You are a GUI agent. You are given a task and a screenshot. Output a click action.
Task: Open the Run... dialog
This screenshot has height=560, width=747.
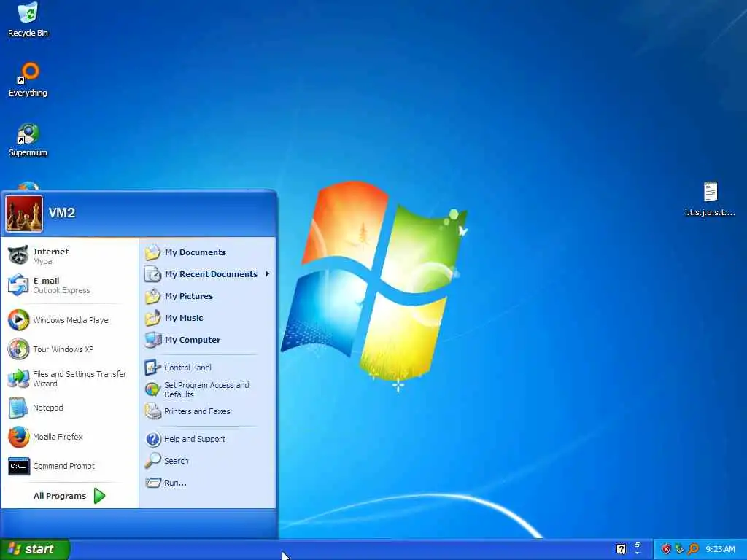[208, 483]
